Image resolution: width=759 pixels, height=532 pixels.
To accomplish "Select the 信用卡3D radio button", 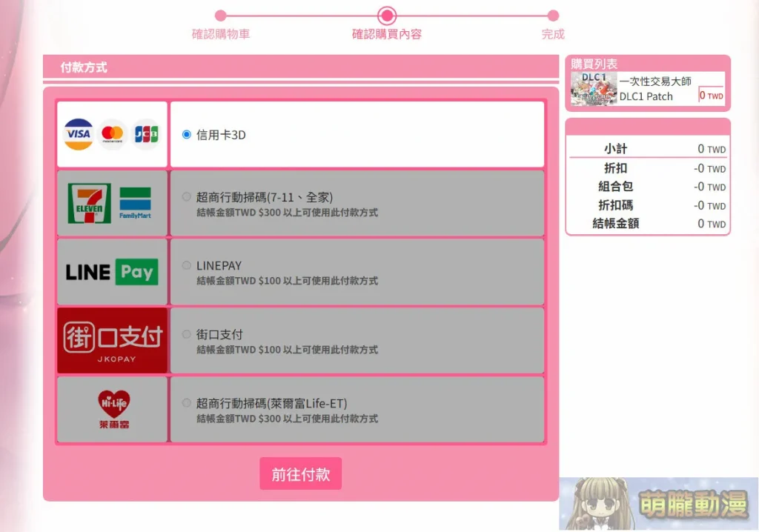I will [186, 135].
